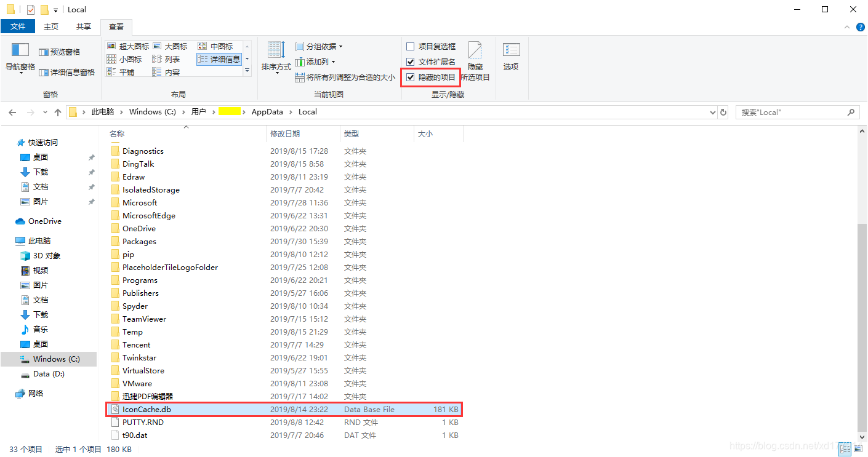
Task: Open the 预览窗格 preview pane
Action: click(59, 51)
